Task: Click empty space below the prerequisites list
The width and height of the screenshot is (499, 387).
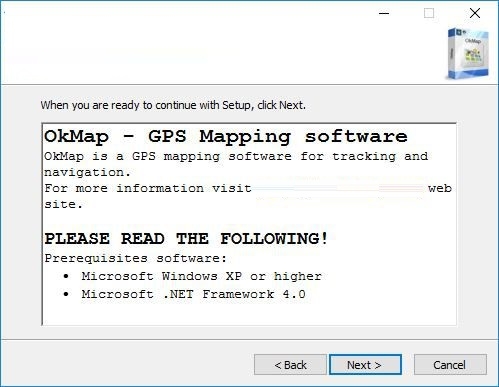Action: click(x=249, y=313)
